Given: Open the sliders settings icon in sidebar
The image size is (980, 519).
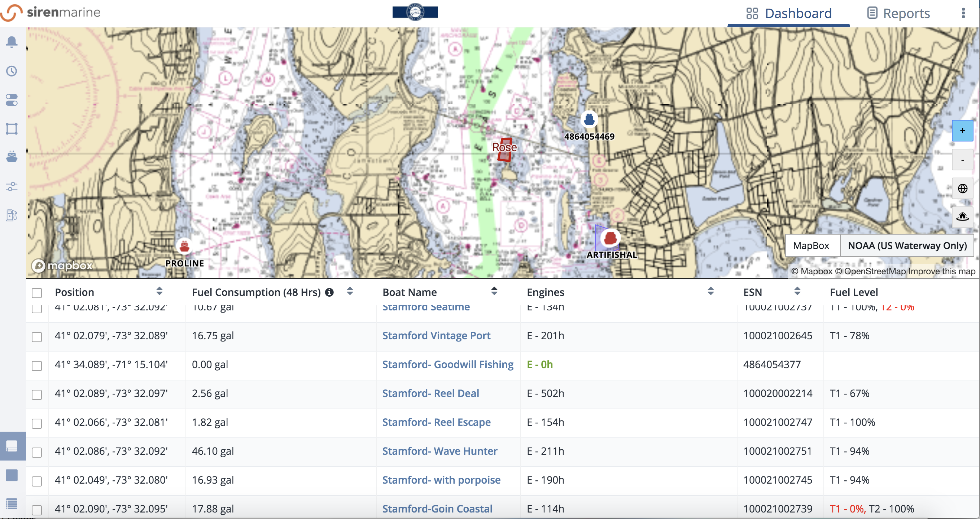Looking at the screenshot, I should tap(12, 187).
